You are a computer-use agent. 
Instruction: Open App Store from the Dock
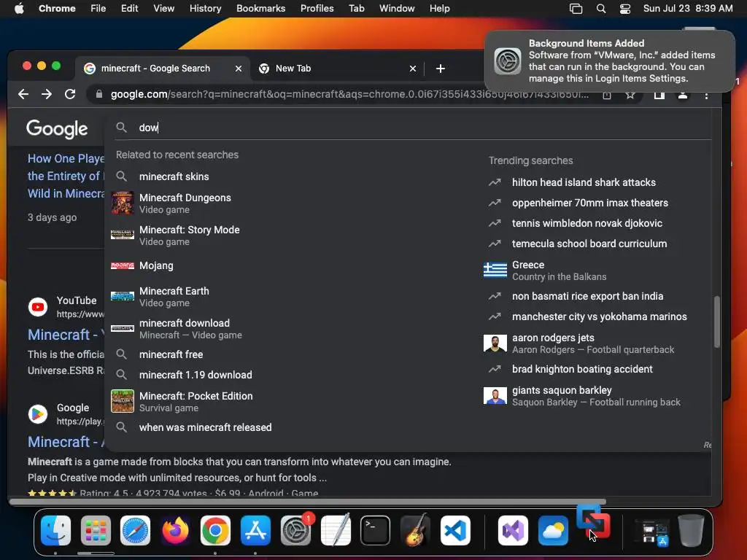click(255, 530)
